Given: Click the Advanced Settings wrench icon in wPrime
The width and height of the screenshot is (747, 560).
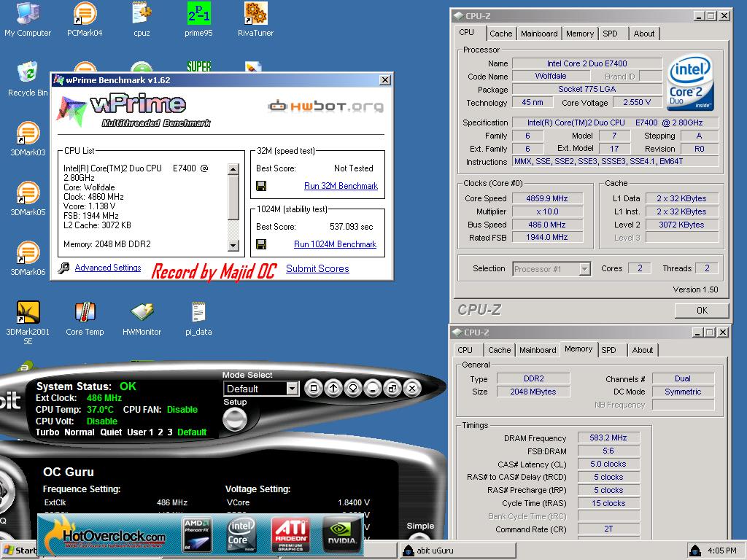Looking at the screenshot, I should pos(64,268).
